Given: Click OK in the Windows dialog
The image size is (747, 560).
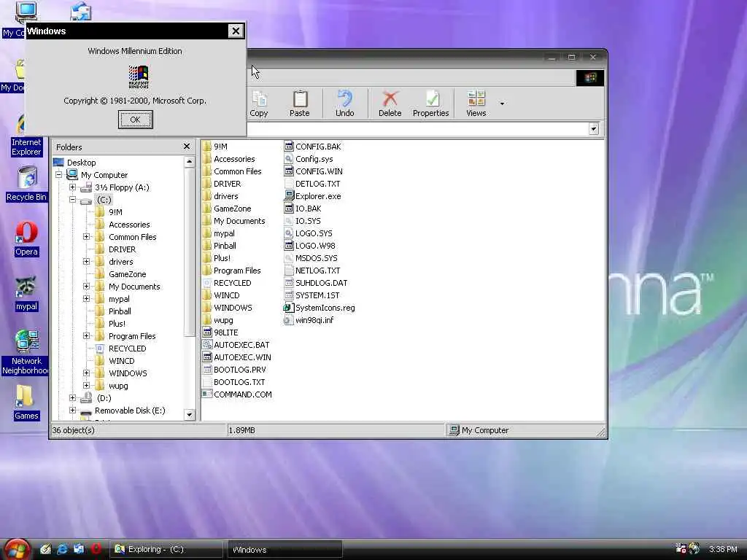Looking at the screenshot, I should [x=135, y=120].
